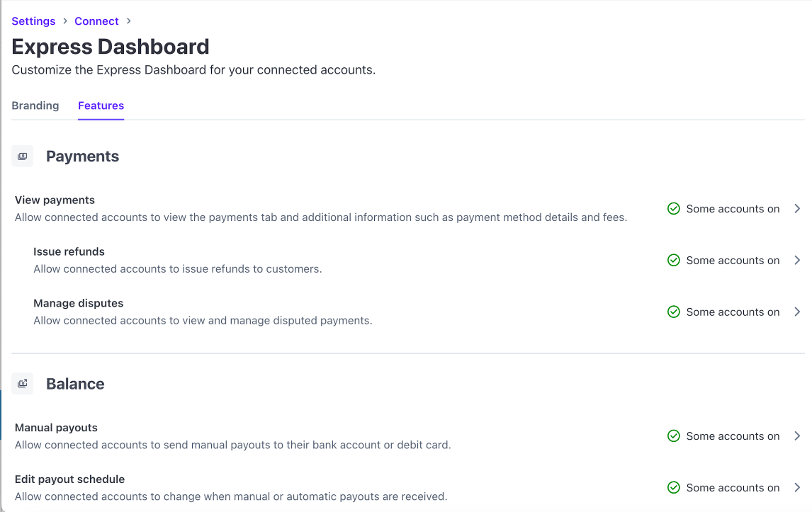The height and width of the screenshot is (512, 812).
Task: Open the Manual payouts chevron arrow
Action: coord(797,436)
